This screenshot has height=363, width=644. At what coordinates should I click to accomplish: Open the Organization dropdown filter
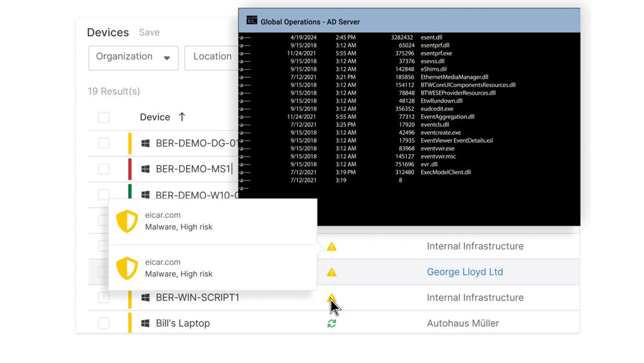coord(133,58)
